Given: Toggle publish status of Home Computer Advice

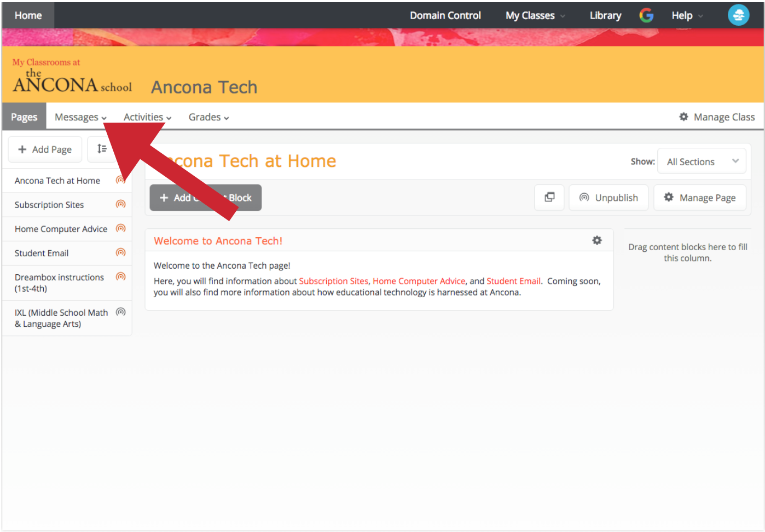Looking at the screenshot, I should point(121,228).
